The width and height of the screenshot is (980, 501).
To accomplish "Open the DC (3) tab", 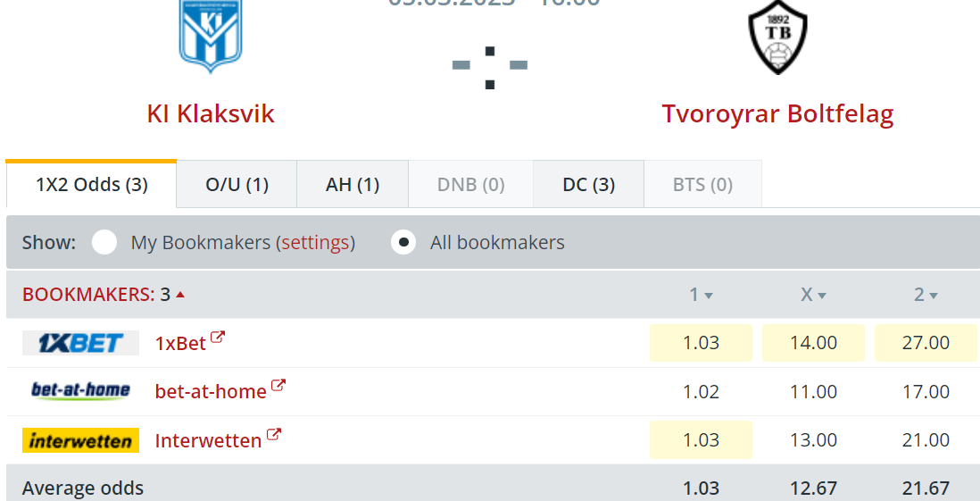I will click(589, 185).
